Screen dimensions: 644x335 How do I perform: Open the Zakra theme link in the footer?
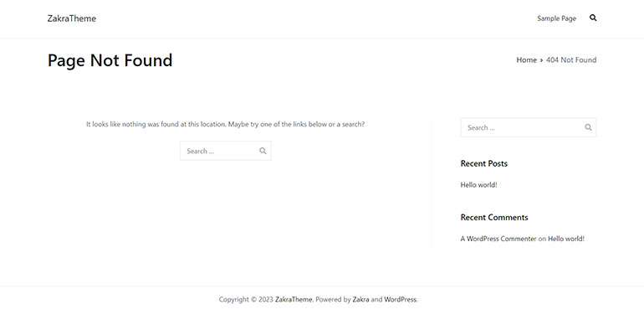(x=360, y=300)
